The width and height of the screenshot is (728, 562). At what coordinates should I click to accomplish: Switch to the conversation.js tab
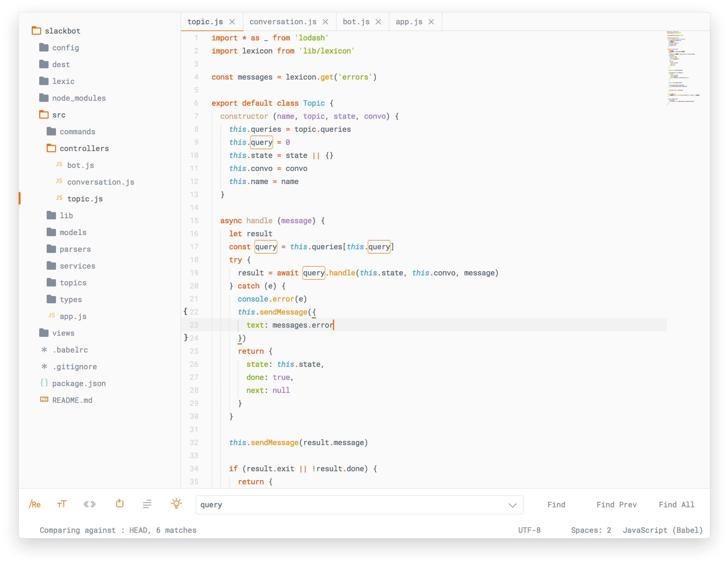pyautogui.click(x=283, y=22)
